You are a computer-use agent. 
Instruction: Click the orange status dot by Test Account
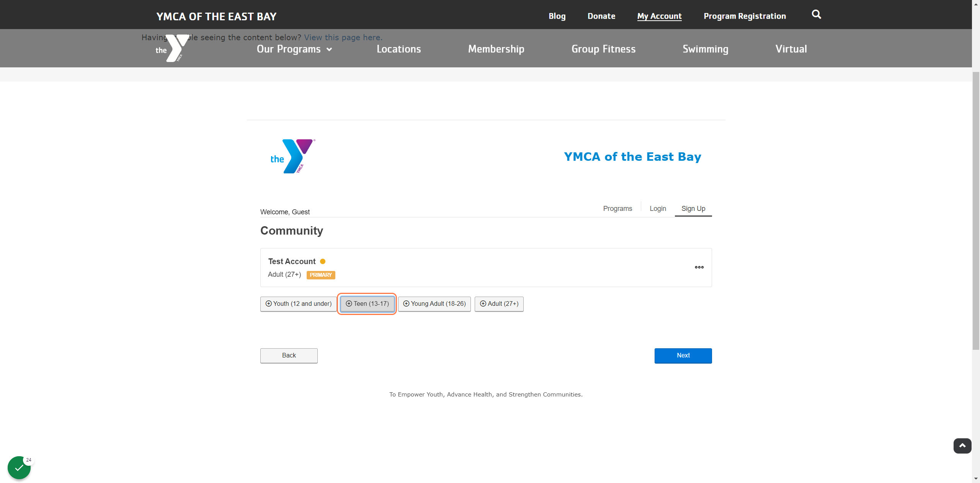[323, 261]
